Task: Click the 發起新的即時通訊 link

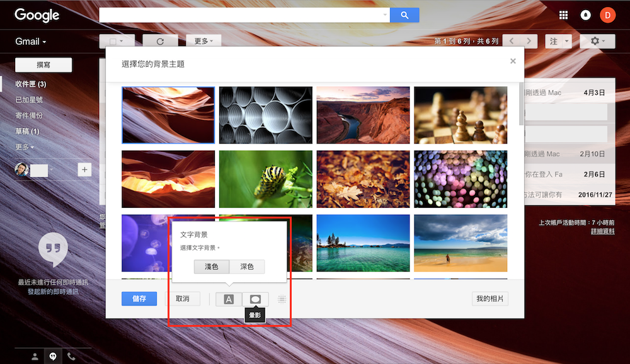Action: point(53,292)
